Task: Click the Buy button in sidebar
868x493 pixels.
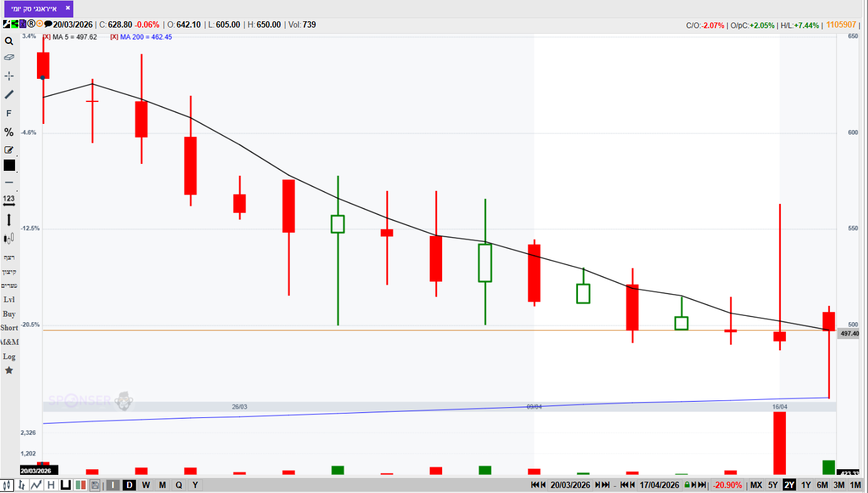Action: click(x=9, y=314)
